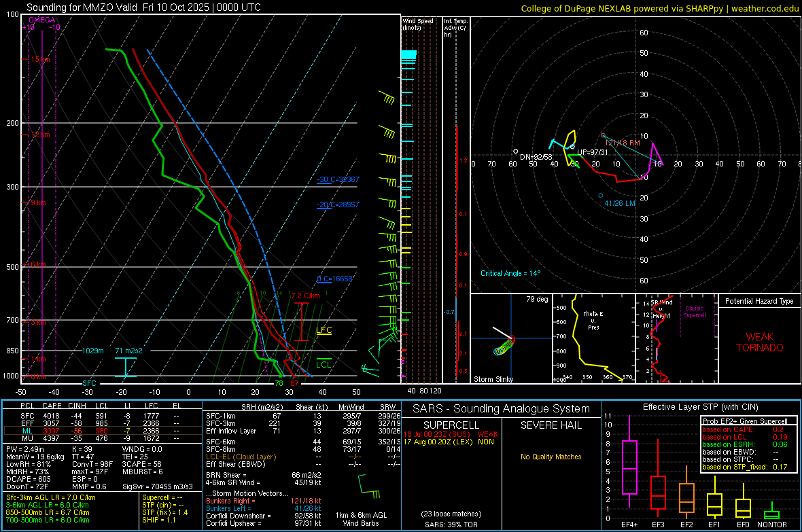
Task: Click the Potential Hazard Type header
Action: click(x=759, y=301)
